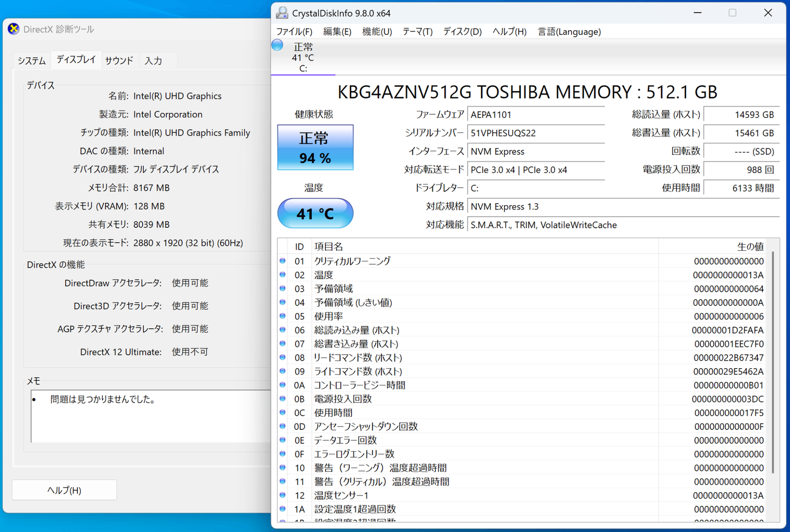
Task: Click the SMART list vertical scrollbar
Action: (773, 362)
